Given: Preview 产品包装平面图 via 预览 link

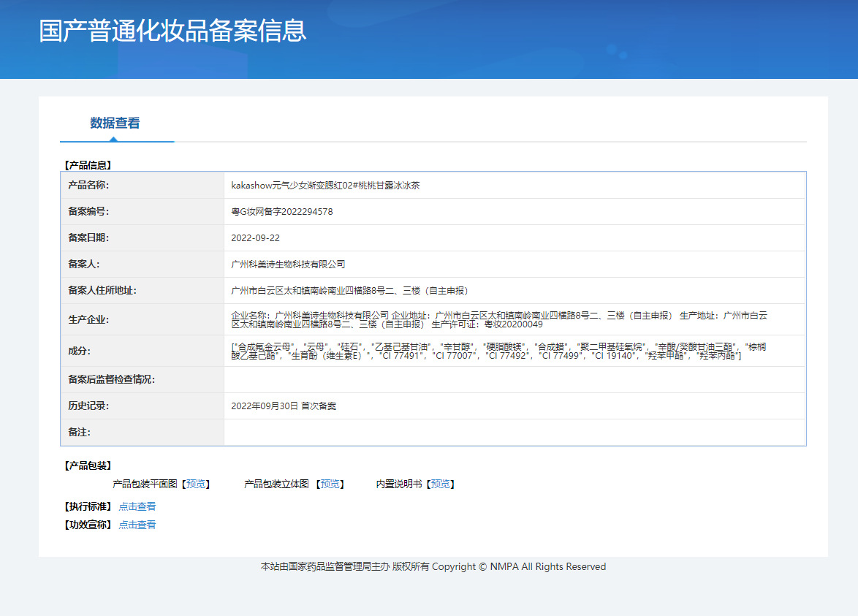Looking at the screenshot, I should click(x=196, y=484).
